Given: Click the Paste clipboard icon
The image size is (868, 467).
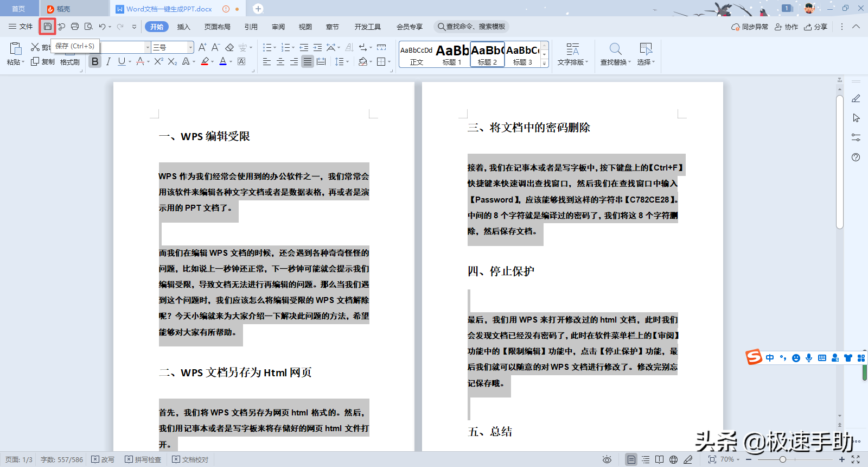Looking at the screenshot, I should point(16,49).
